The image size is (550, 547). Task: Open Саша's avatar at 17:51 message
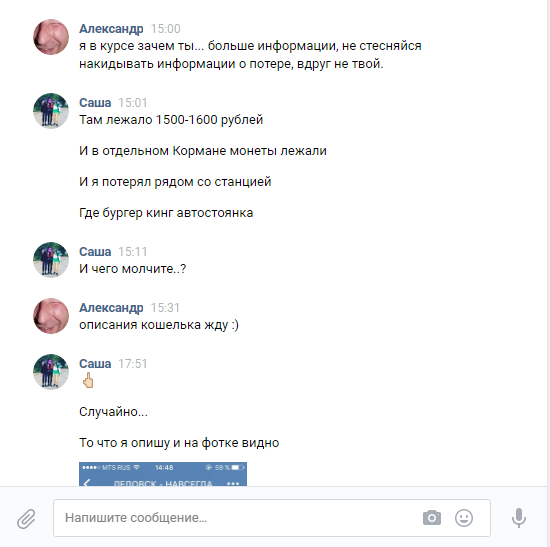[51, 372]
